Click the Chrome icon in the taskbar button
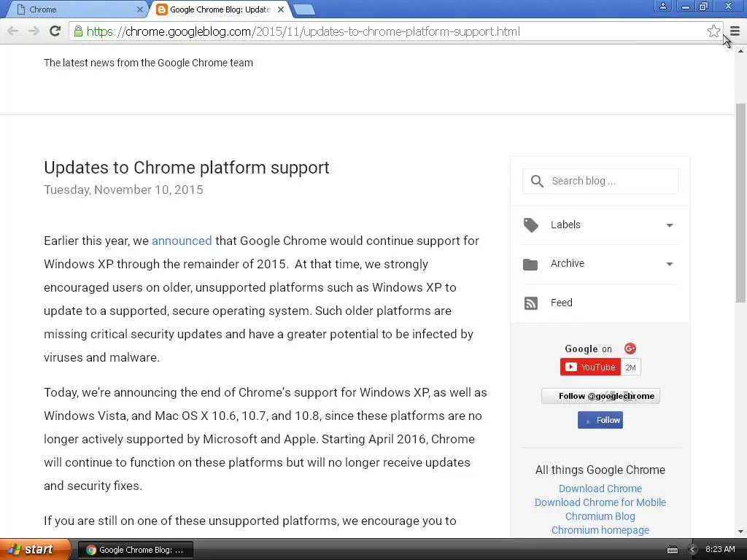The width and height of the screenshot is (747, 560). (91, 550)
